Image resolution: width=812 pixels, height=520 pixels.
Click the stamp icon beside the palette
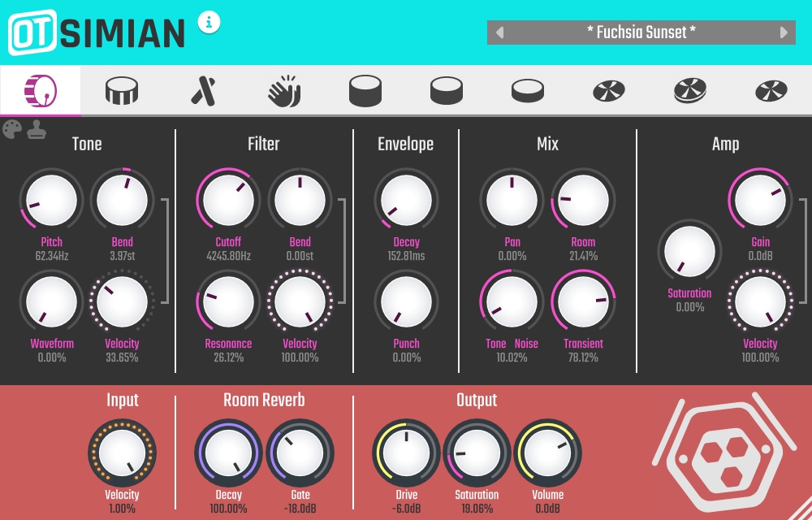click(37, 129)
